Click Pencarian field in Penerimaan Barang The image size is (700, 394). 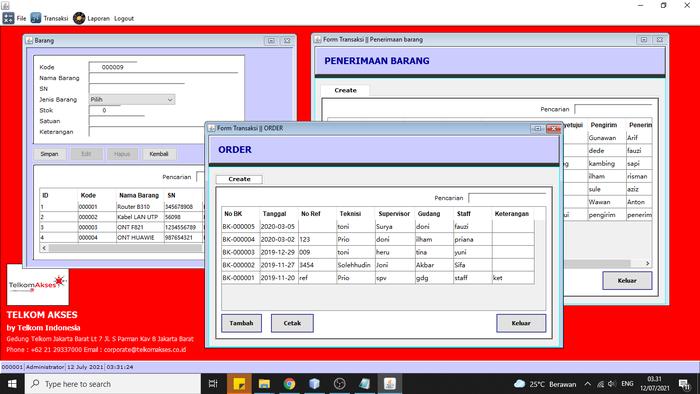(x=613, y=109)
